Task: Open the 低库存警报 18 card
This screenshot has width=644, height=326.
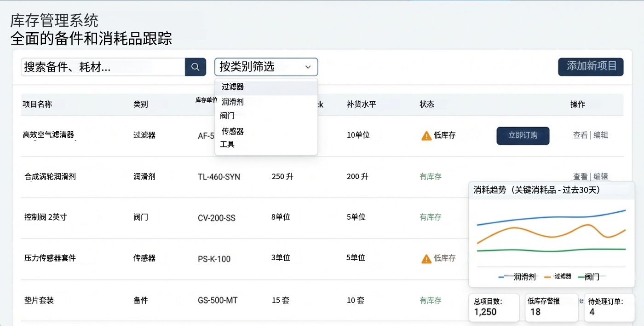Action: coord(552,307)
